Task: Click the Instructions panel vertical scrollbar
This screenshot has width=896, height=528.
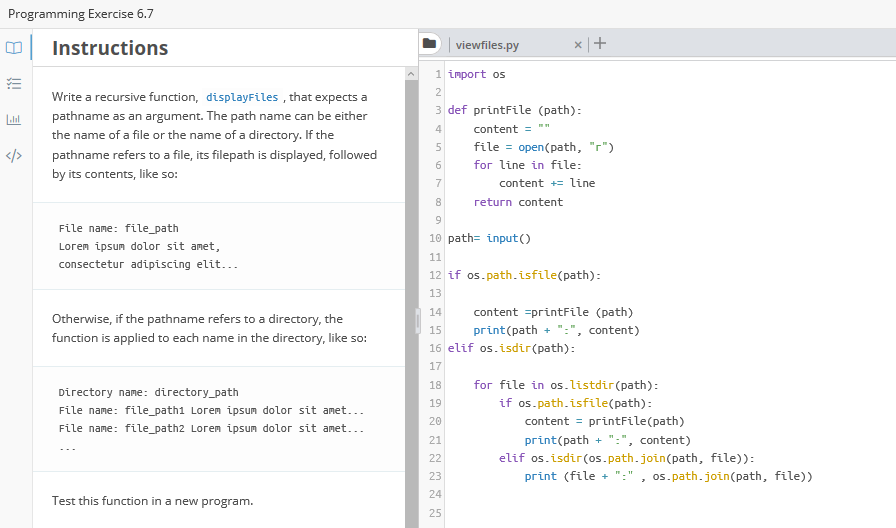Action: pyautogui.click(x=411, y=303)
